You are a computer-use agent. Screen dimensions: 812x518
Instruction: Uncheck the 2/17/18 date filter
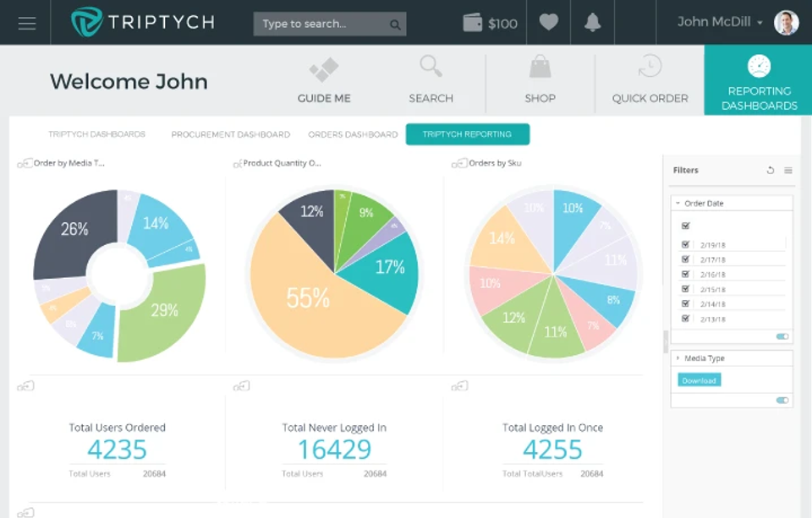686,259
